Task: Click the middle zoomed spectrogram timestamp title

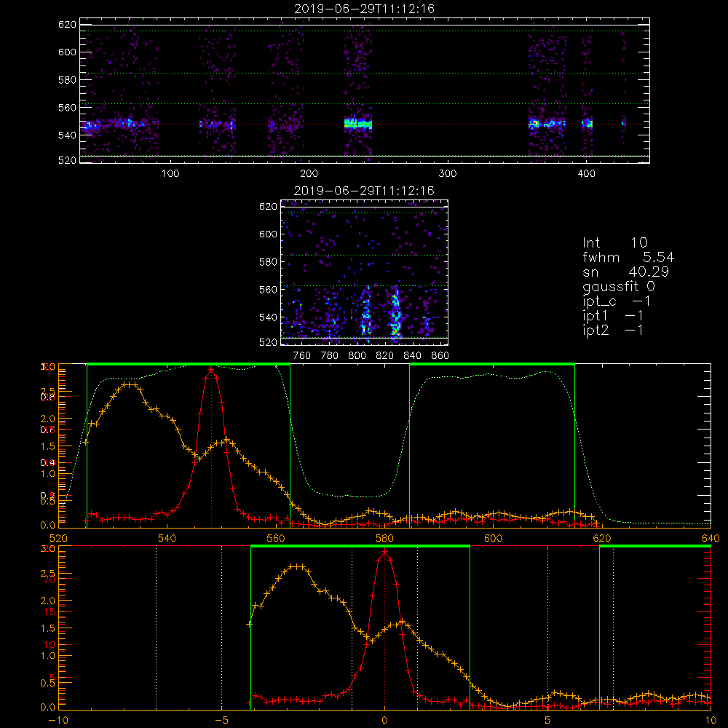Action: click(x=364, y=191)
